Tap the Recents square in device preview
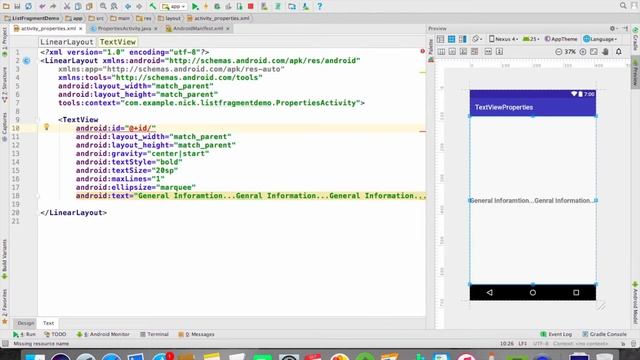Viewport: 640px width, 360px height. point(576,292)
